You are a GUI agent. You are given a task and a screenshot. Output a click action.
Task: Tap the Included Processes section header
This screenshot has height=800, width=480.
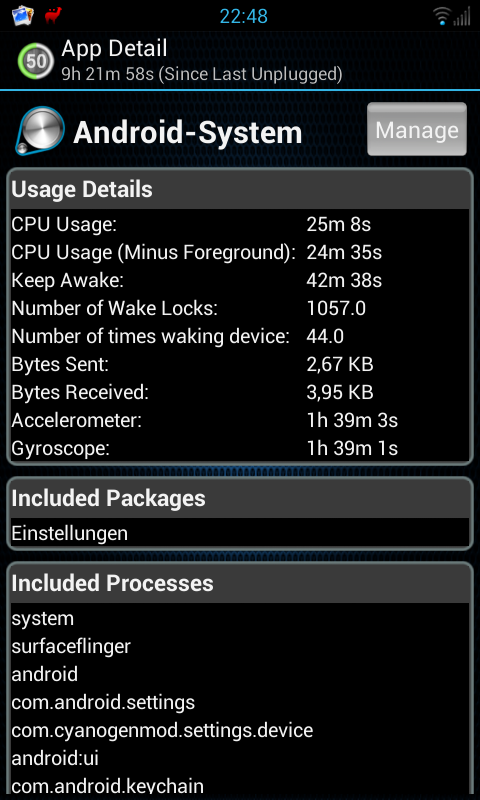pos(240,583)
